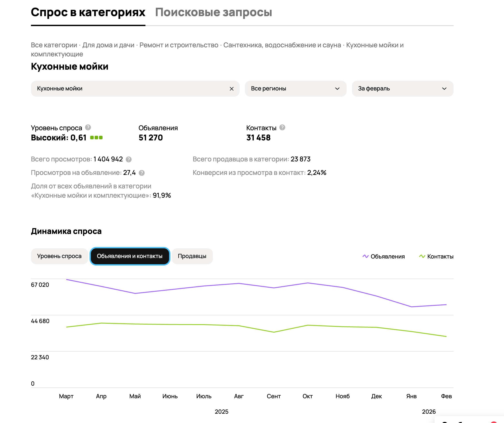
Task: Click help icon after Просмотров на объявление
Action: point(142,173)
